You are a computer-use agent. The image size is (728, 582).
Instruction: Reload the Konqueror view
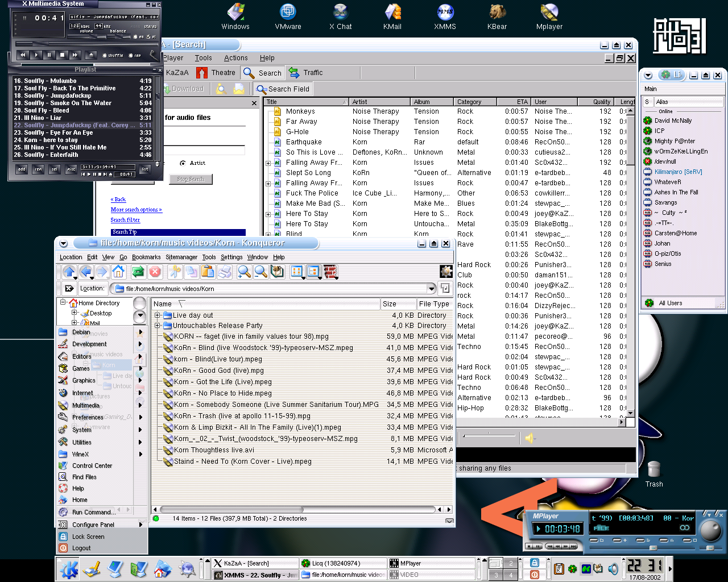[138, 272]
